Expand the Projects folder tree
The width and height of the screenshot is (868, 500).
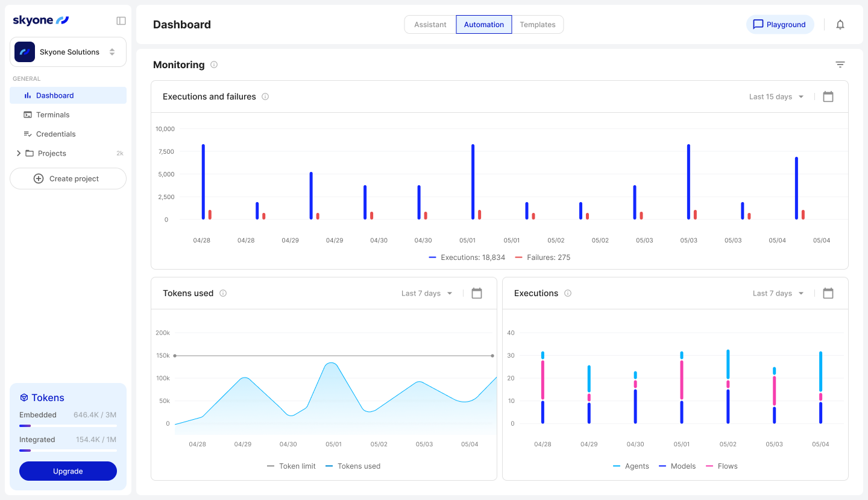19,153
